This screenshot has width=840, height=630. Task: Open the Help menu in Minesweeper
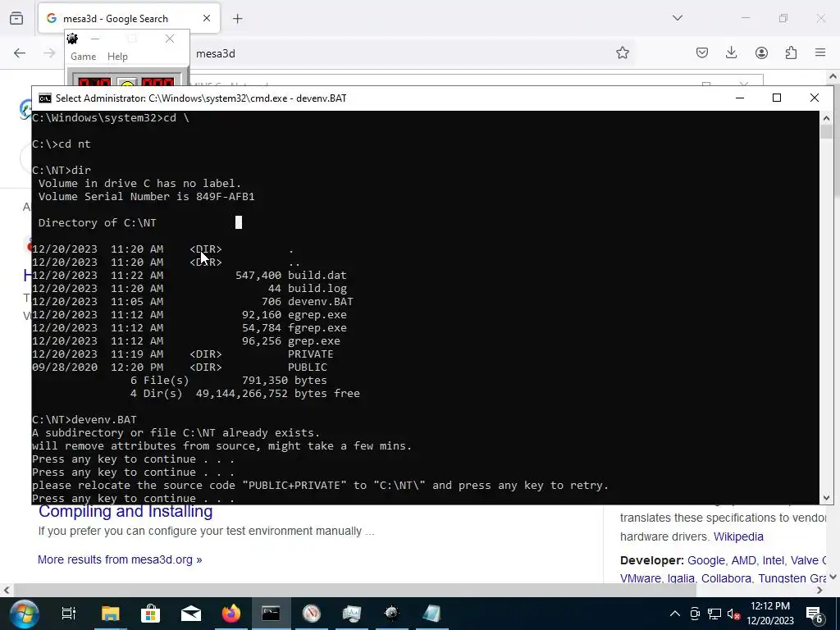(x=117, y=57)
